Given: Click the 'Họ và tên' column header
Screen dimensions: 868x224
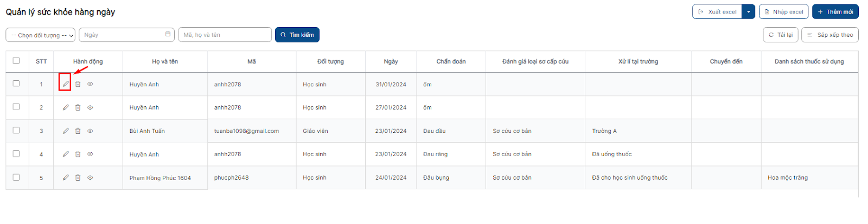Looking at the screenshot, I should tap(165, 61).
